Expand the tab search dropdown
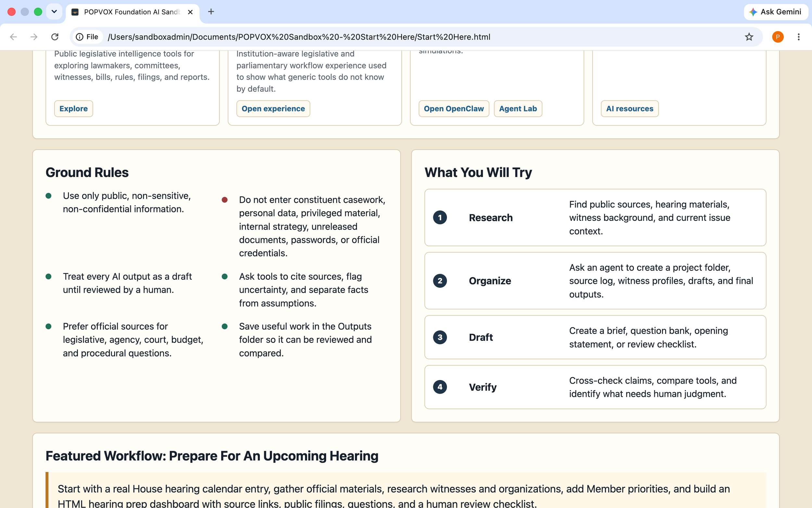Screen dimensions: 812x508 coord(54,12)
